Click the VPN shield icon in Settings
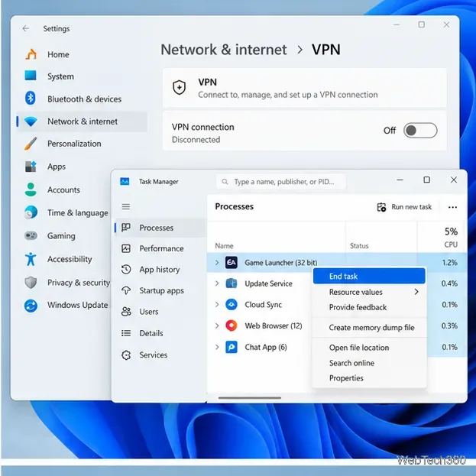Image resolution: width=476 pixels, height=476 pixels. pos(179,88)
